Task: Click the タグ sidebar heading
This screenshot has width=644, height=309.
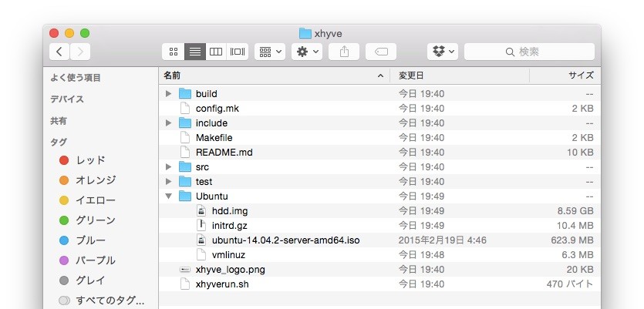Action: pos(59,143)
